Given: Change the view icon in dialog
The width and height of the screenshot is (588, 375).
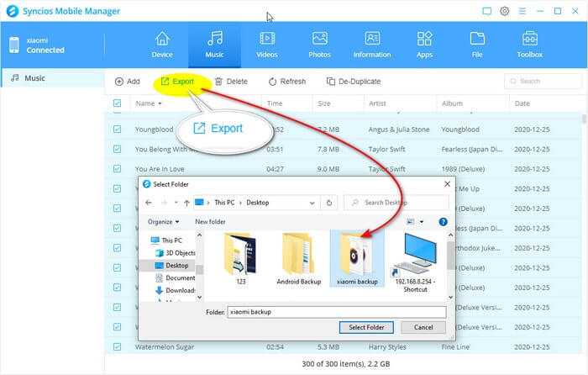Looking at the screenshot, I should click(411, 222).
